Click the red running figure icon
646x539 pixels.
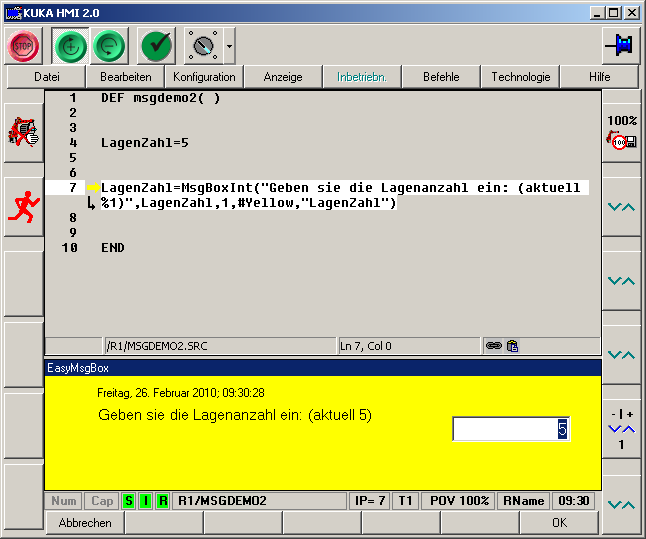tap(22, 207)
